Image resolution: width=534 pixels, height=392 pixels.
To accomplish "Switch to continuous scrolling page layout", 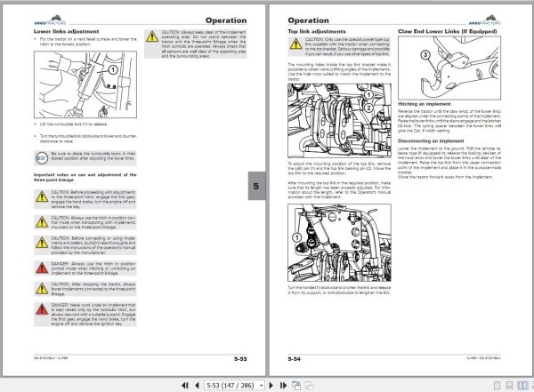I will tap(509, 386).
